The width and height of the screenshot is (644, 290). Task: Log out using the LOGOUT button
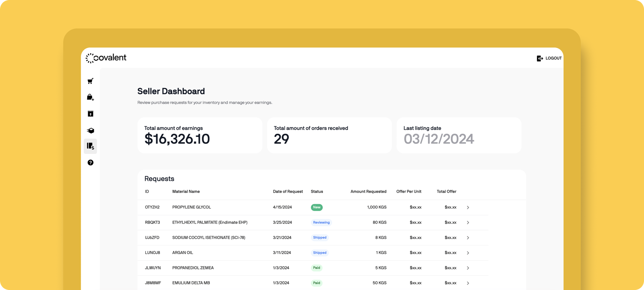[x=549, y=58]
